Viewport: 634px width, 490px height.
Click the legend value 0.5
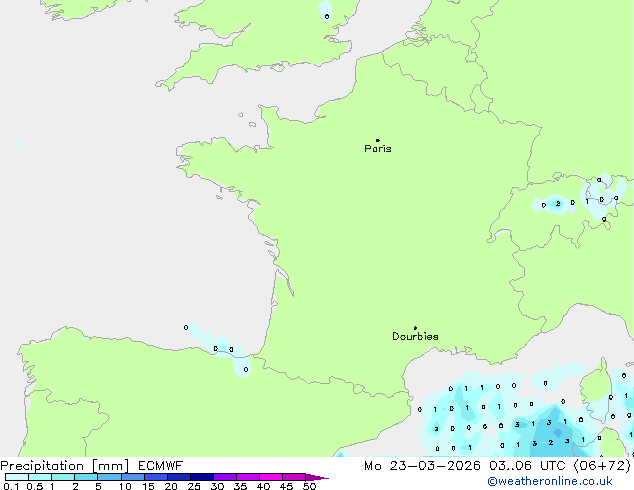coord(35,486)
